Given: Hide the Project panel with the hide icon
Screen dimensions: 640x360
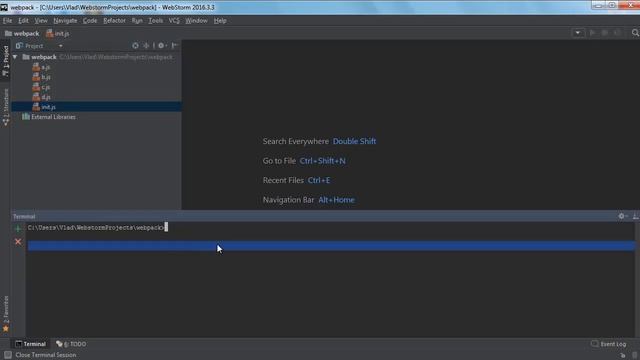Looking at the screenshot, I should coord(175,46).
